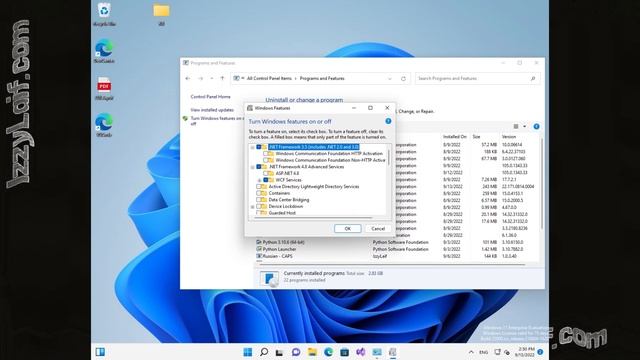Go back using the back arrow in Programs and Features
Screen dimensions: 640x360
click(188, 78)
